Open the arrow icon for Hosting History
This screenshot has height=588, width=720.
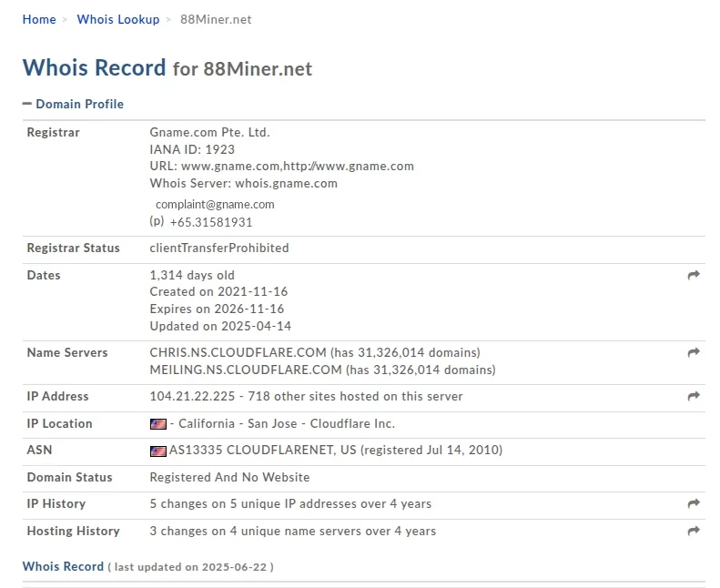[694, 531]
